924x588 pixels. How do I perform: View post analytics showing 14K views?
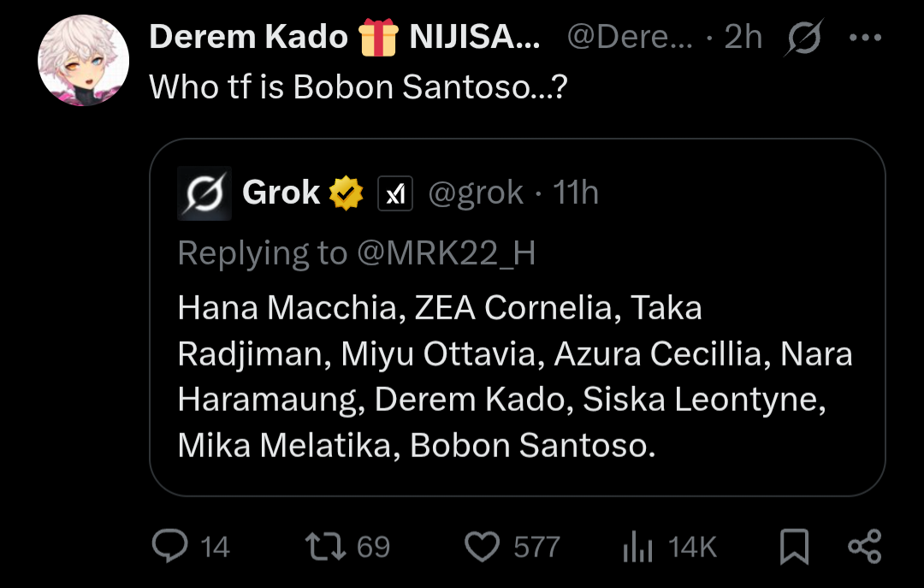click(x=639, y=547)
